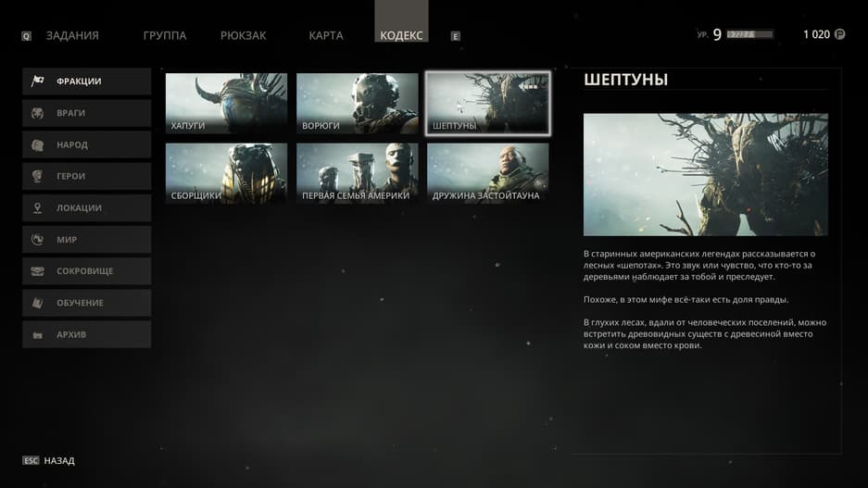
Task: Open the Обучение category
Action: 86,303
